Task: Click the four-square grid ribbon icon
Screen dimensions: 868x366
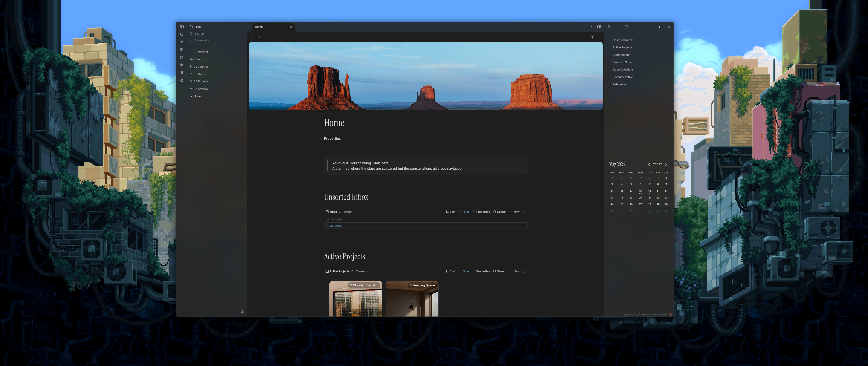Action: [182, 50]
